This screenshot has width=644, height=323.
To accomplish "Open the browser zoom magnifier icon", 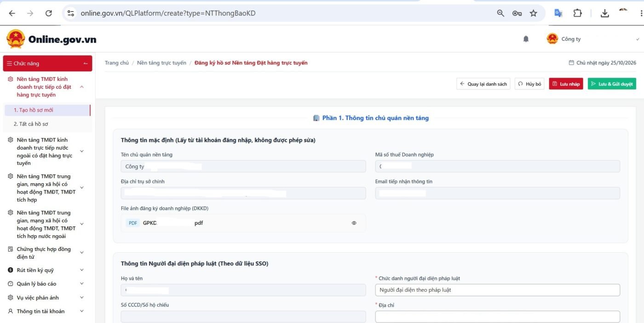I will click(x=500, y=13).
